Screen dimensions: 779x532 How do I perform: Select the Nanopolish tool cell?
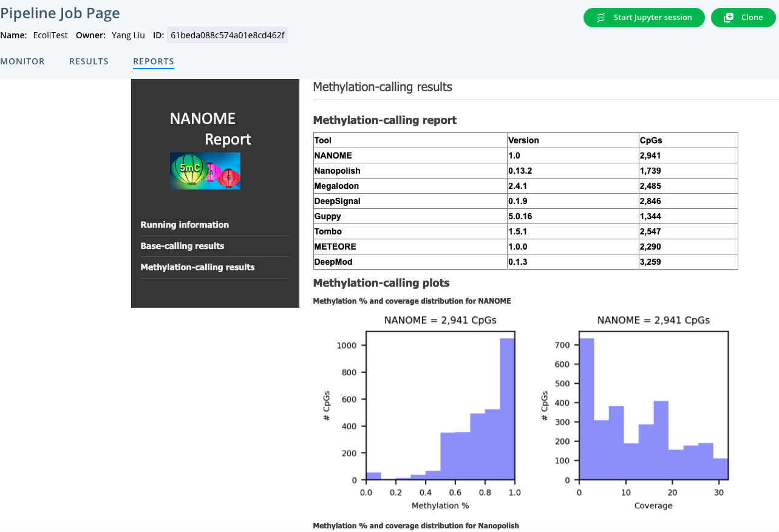[410, 171]
